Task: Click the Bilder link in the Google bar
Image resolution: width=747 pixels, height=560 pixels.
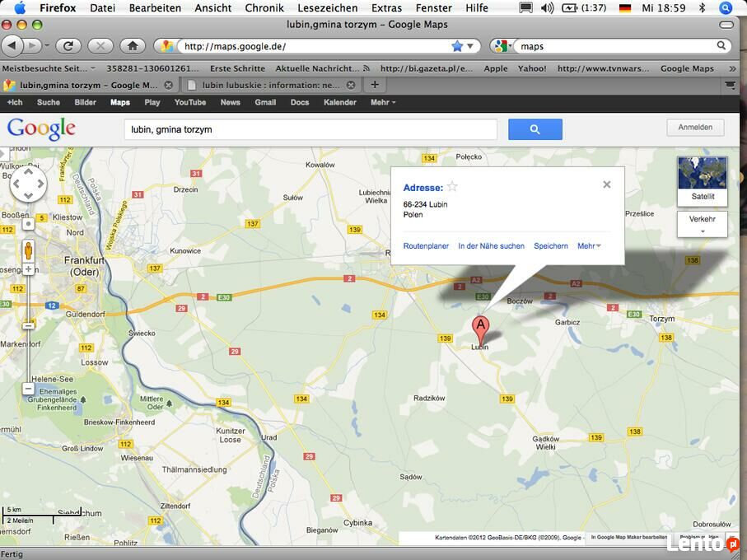Action: [x=86, y=102]
